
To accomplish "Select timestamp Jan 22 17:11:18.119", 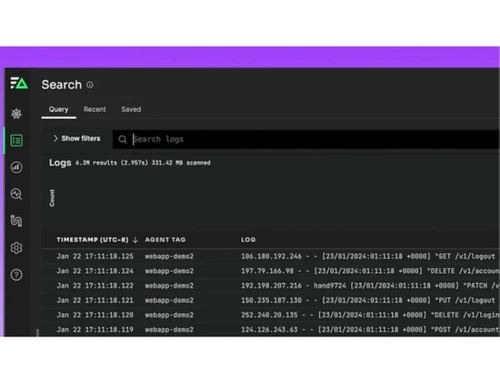I will [x=95, y=330].
